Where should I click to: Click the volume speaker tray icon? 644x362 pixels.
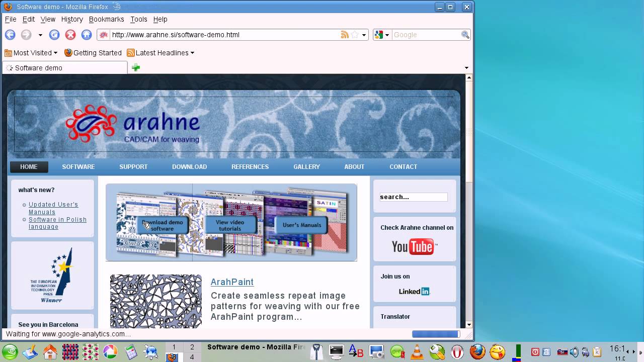tap(574, 352)
